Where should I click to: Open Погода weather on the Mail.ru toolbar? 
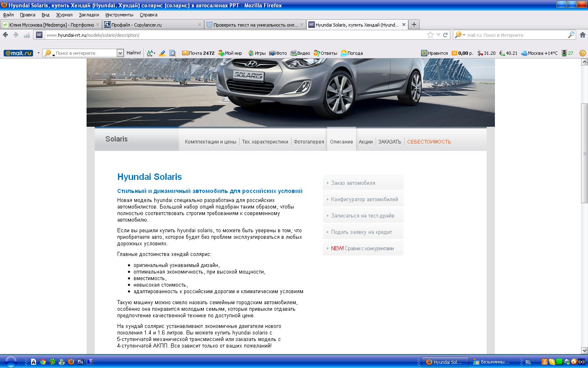(x=352, y=53)
